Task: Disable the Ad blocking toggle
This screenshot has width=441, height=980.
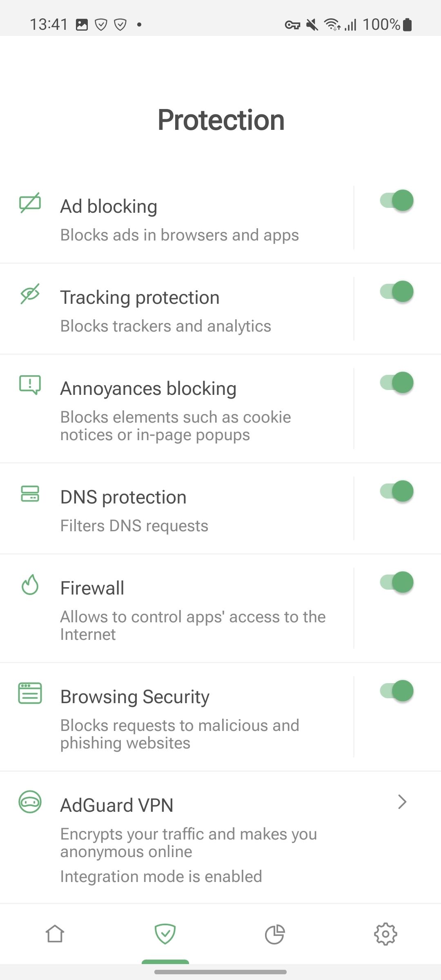Action: coord(395,200)
